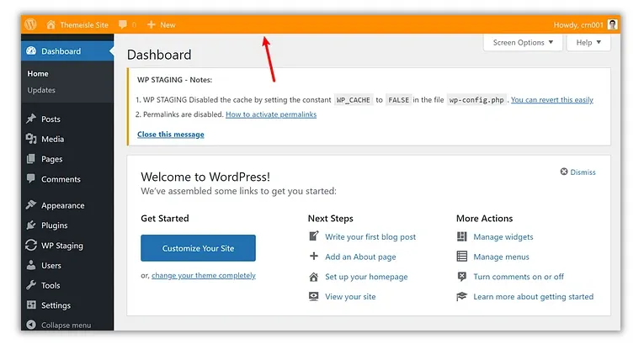Expand the Screen Options dropdown

click(523, 42)
